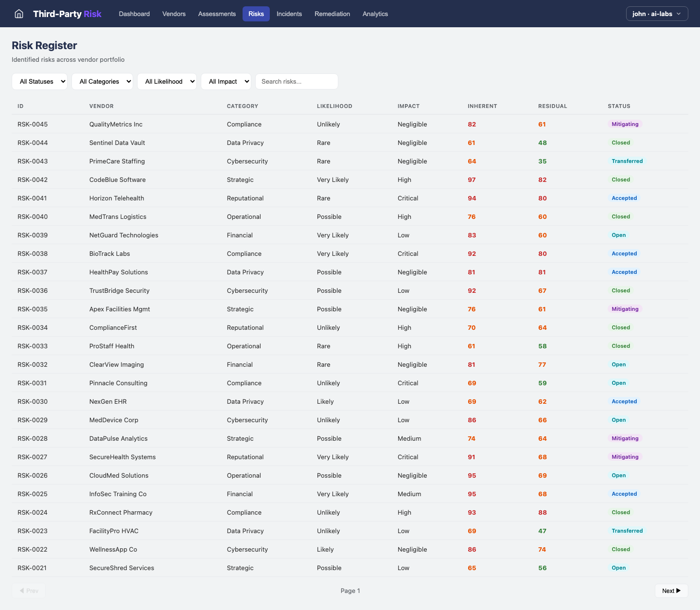700x610 pixels.
Task: Open risk row RSK-0042 CodeBlue Software
Action: (118, 179)
